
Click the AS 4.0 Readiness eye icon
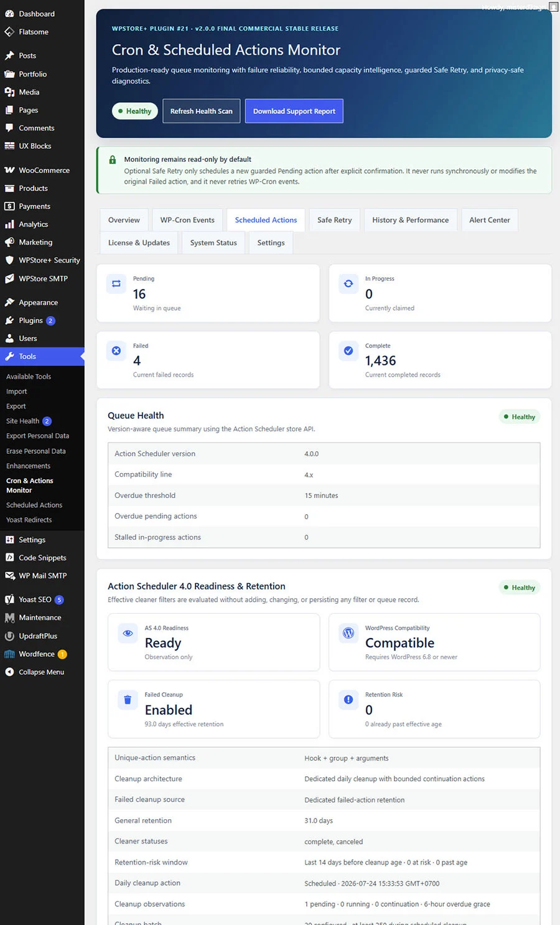(128, 633)
